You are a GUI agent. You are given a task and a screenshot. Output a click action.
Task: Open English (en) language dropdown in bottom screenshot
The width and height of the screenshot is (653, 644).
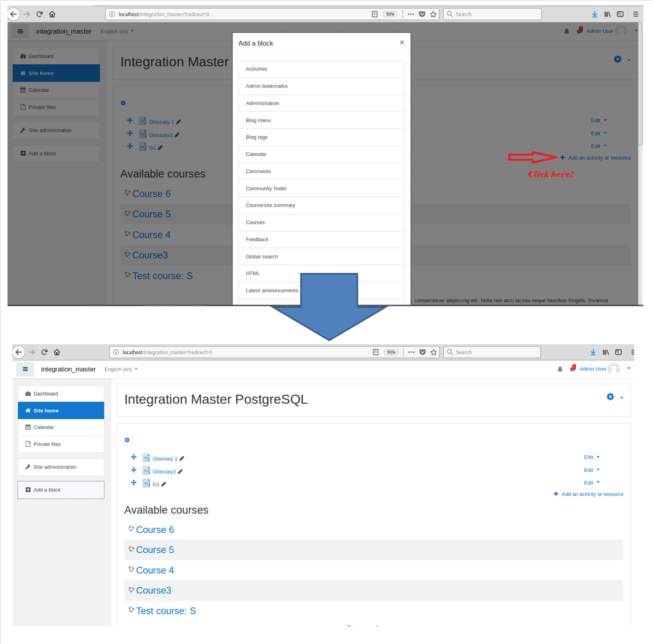coord(121,369)
